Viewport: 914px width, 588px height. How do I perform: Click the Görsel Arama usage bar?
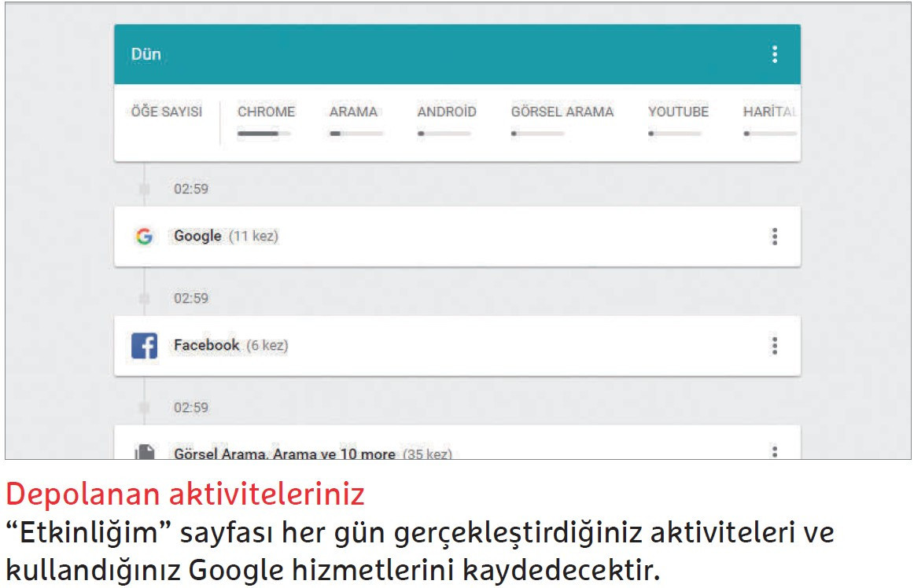tap(537, 134)
